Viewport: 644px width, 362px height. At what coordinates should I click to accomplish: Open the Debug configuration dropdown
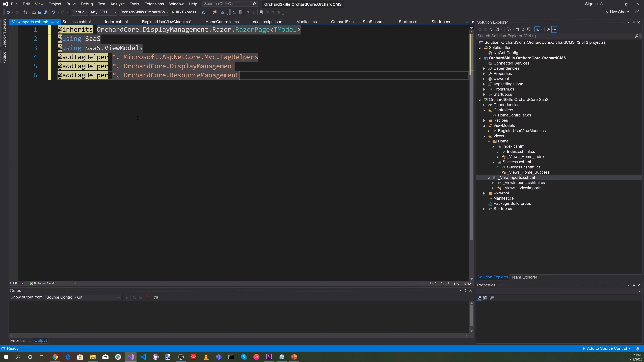[79, 12]
